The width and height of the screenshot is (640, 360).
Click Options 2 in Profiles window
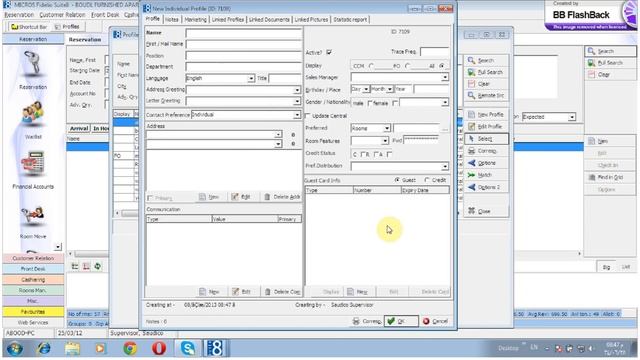click(486, 187)
